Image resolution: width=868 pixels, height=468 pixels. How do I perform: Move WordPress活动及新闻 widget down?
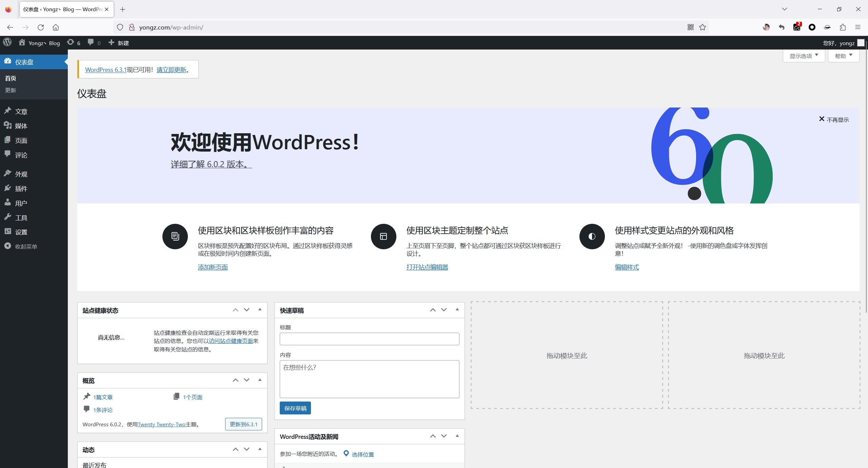[444, 436]
